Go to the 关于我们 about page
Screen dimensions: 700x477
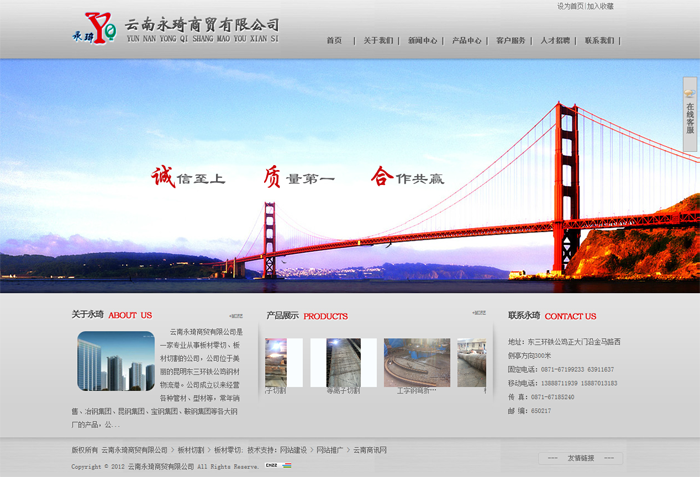[x=378, y=41]
